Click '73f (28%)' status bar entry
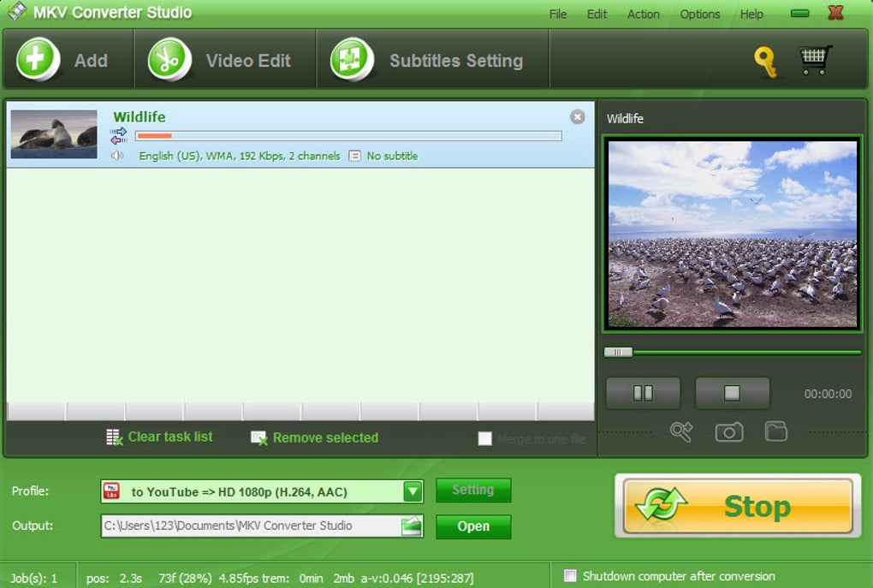The width and height of the screenshot is (873, 588). click(x=185, y=579)
